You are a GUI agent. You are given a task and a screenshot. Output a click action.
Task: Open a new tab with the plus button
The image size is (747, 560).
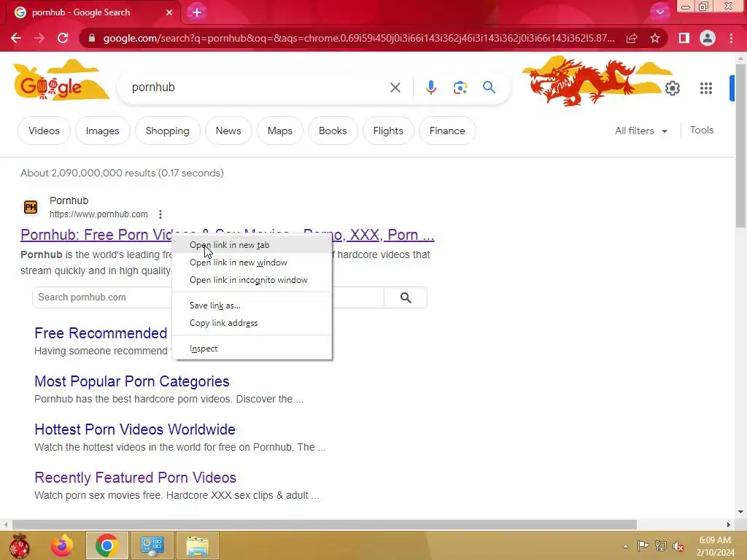pos(197,12)
